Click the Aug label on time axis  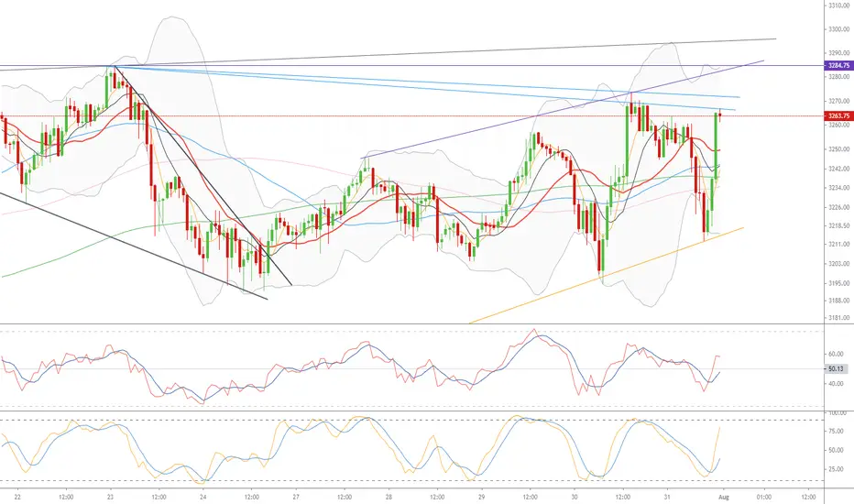[724, 497]
